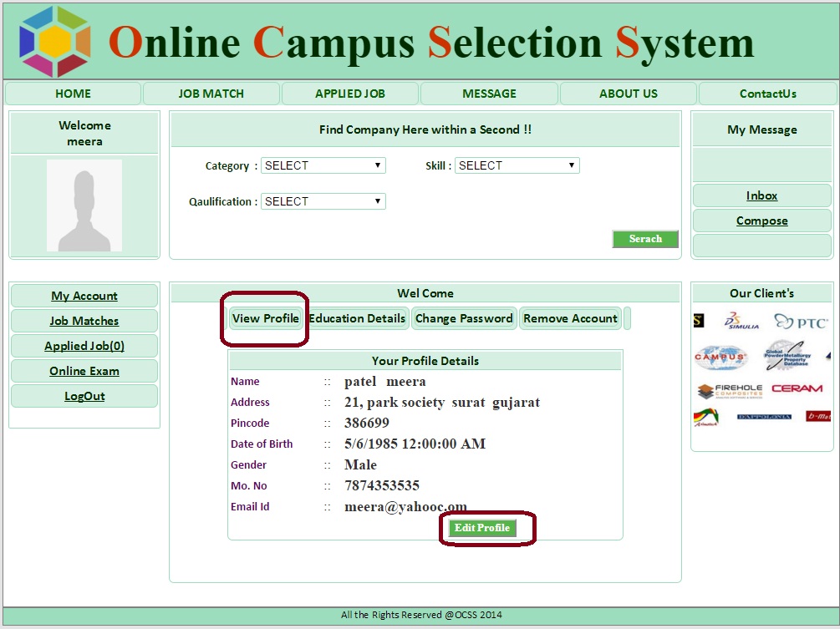The image size is (840, 629).
Task: Click the Serach button
Action: pyautogui.click(x=644, y=239)
